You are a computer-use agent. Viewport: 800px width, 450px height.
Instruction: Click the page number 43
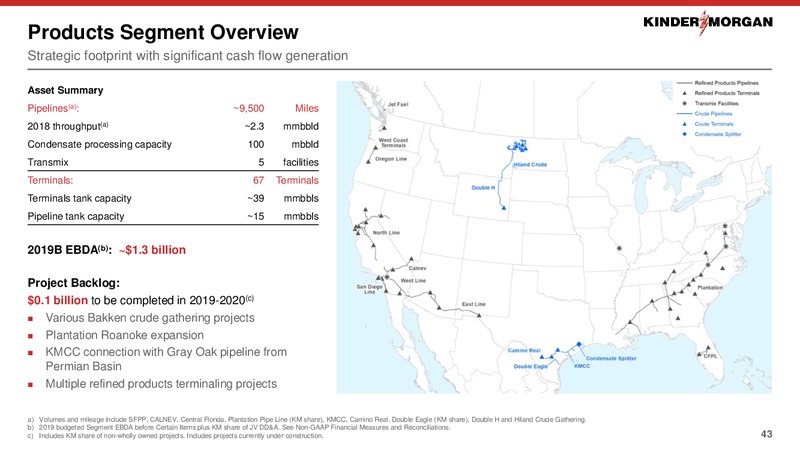[x=766, y=434]
